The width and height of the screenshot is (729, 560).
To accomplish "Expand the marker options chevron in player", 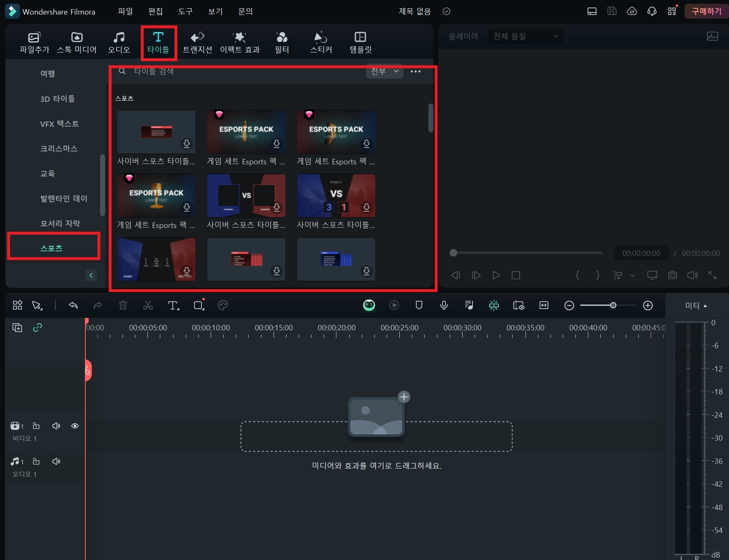I will 632,275.
